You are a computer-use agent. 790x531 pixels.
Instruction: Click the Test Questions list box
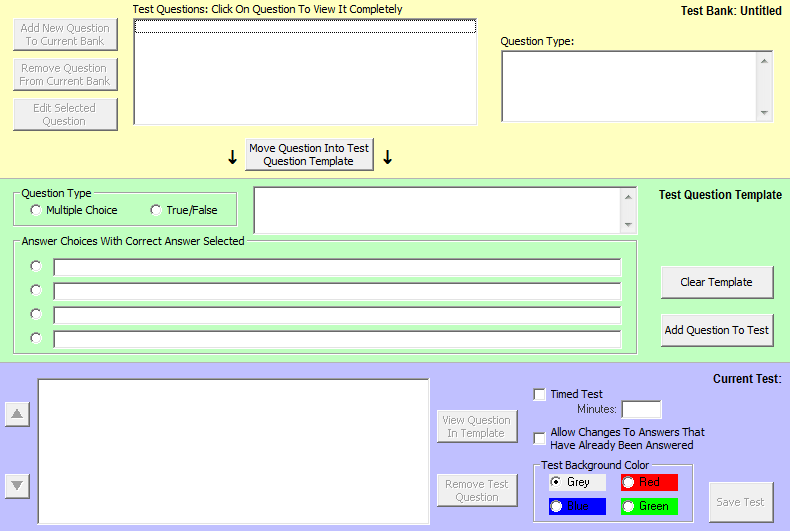(305, 72)
